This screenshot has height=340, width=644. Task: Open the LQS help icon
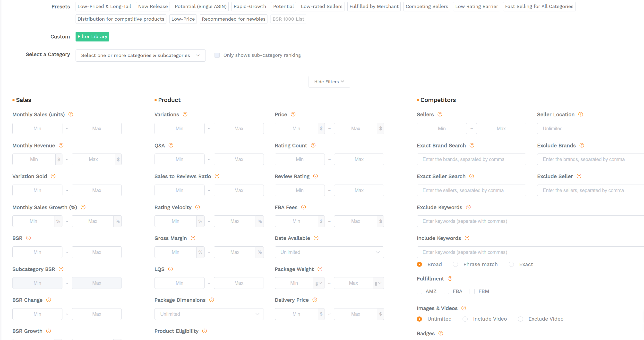(171, 269)
